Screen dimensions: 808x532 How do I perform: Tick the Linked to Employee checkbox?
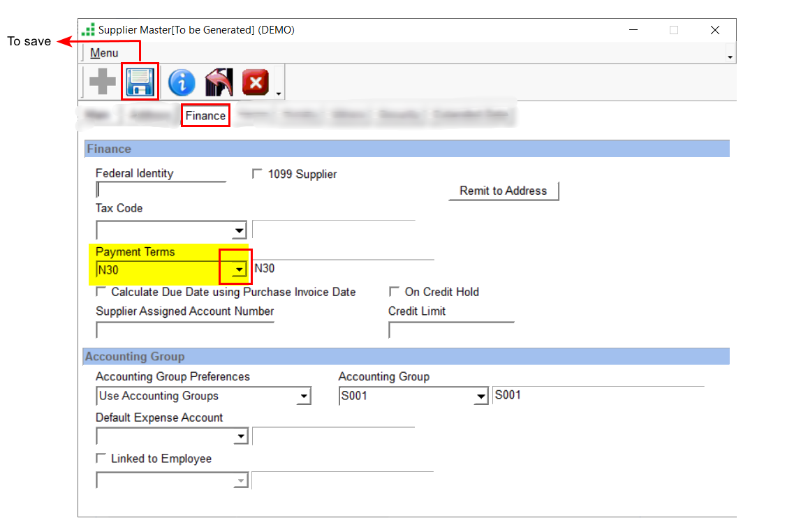point(101,459)
